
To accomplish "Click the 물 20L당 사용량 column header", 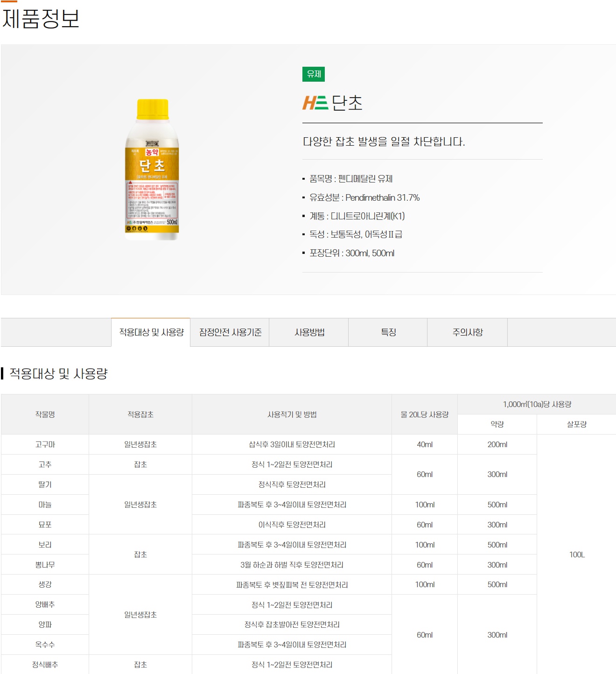I will pyautogui.click(x=425, y=414).
